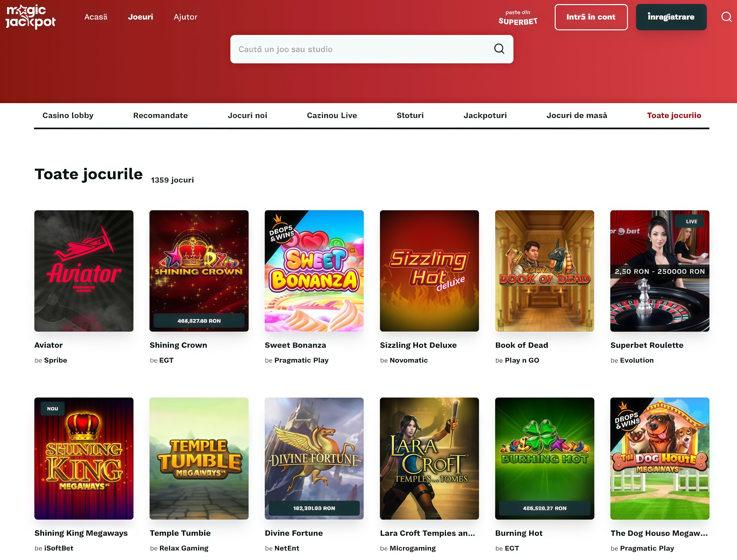The image size is (737, 560).
Task: Open The Dog House Megaways thumbnail
Action: (x=660, y=458)
